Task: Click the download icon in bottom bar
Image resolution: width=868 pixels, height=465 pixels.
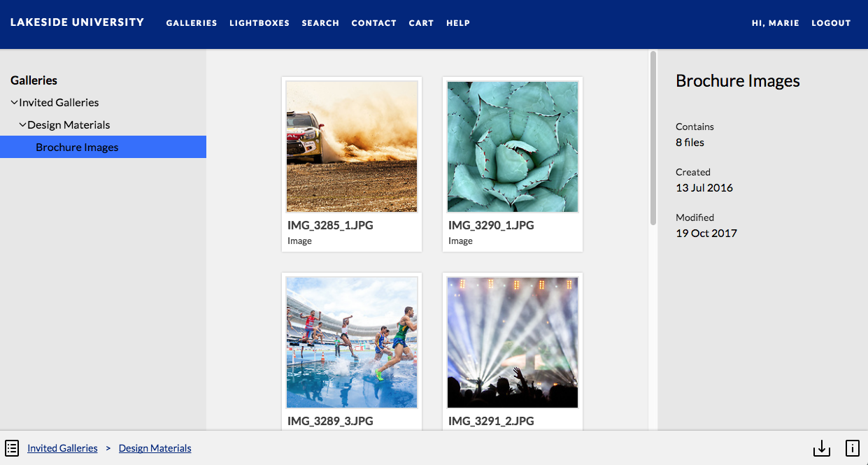Action: [x=821, y=448]
